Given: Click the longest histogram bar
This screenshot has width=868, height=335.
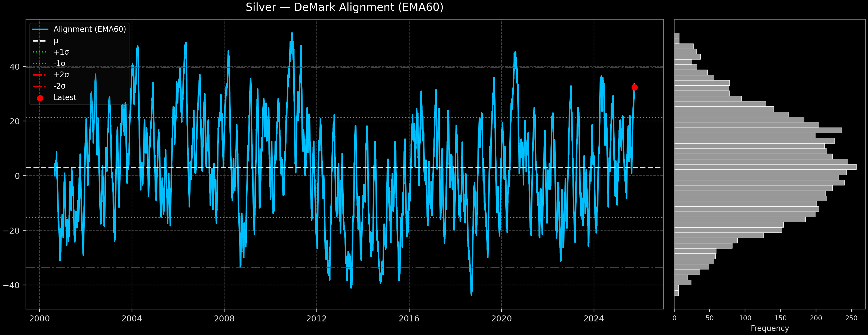Looking at the screenshot, I should [x=765, y=167].
